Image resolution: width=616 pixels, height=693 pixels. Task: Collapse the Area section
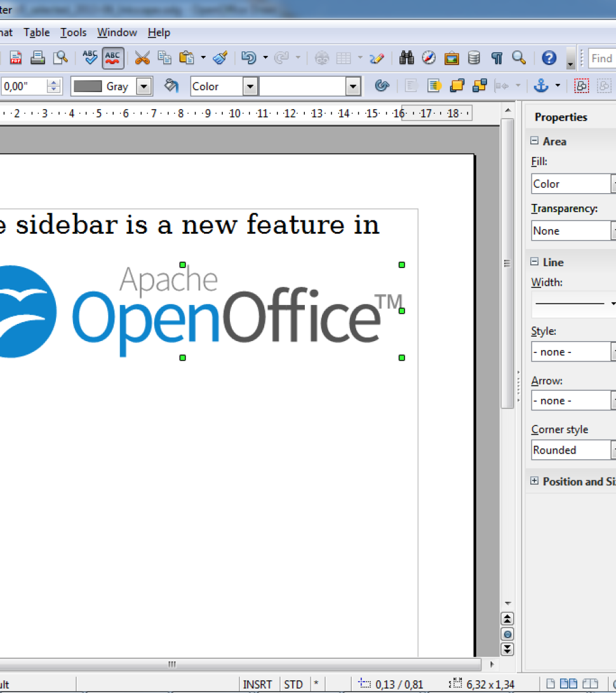tap(534, 141)
